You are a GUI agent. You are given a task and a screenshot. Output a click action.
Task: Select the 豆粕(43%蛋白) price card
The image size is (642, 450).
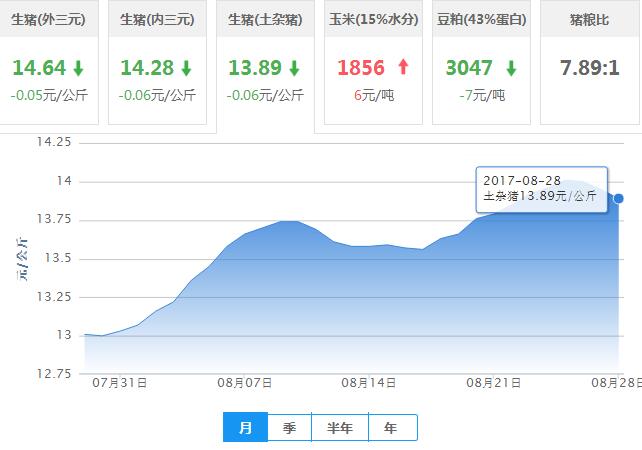coord(482,62)
